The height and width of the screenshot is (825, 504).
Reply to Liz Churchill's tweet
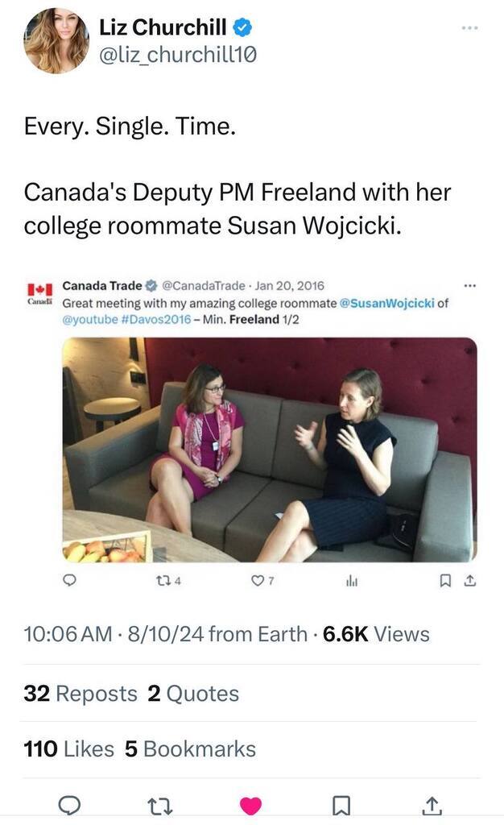[71, 804]
